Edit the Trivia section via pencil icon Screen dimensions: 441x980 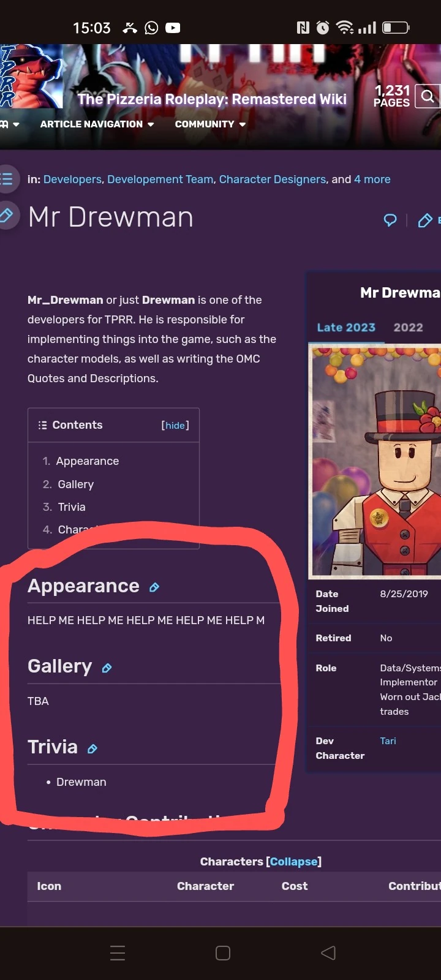(92, 748)
